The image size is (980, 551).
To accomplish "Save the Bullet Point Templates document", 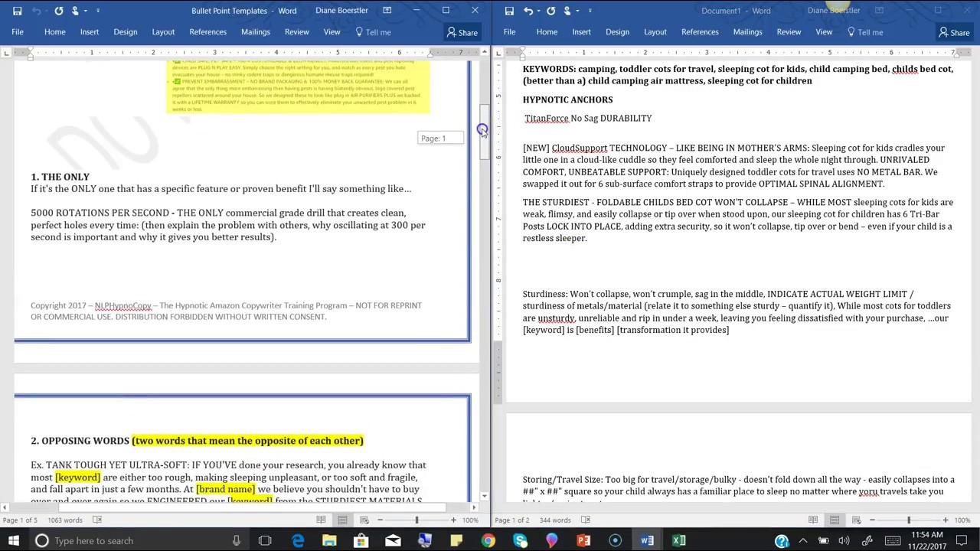I will pos(17,11).
